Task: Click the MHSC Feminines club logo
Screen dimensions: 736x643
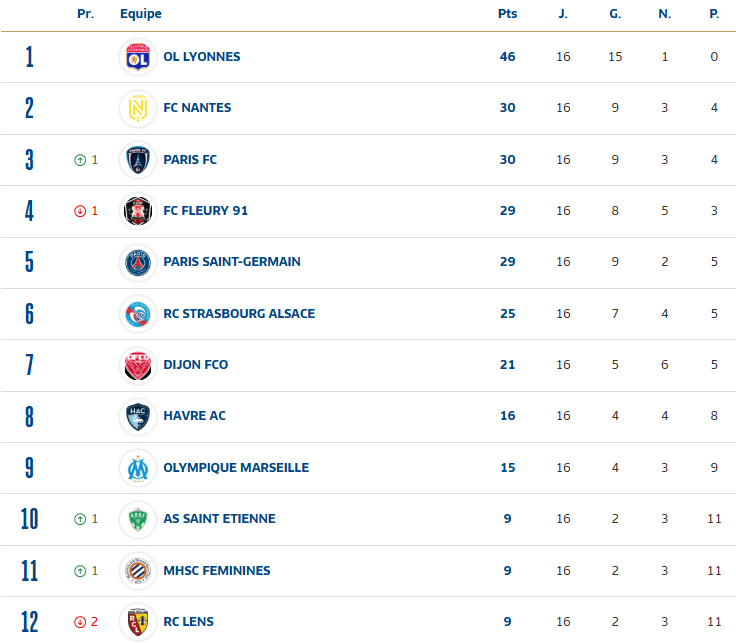Action: (x=137, y=571)
